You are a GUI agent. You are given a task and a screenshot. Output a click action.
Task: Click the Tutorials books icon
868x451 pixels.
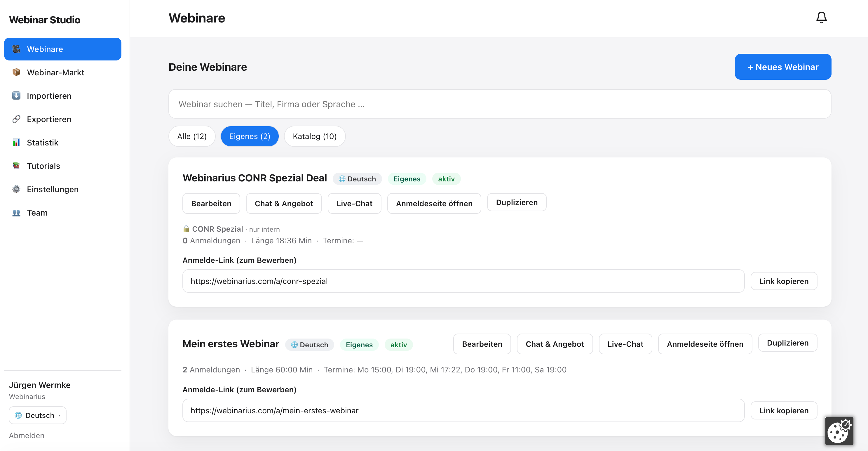(16, 166)
